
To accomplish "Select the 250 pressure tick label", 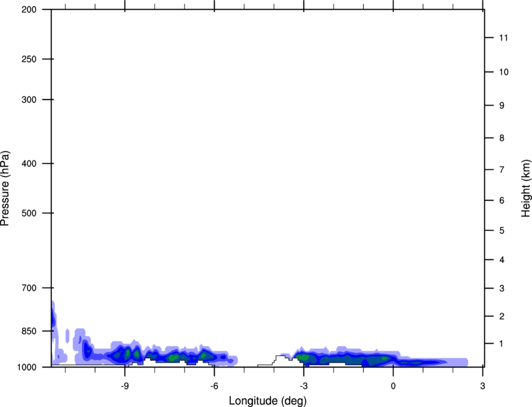I will tap(29, 59).
